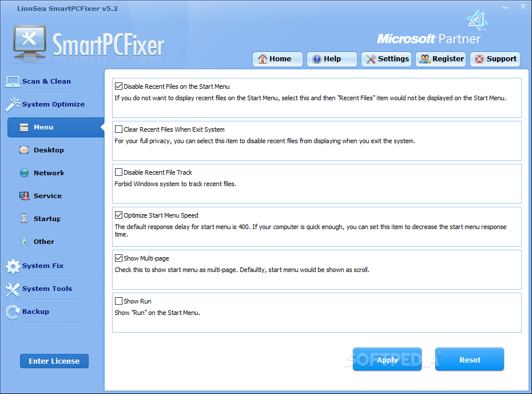Toggle the Show Multi-page checkbox
Screen dimensions: 532x394
119,258
